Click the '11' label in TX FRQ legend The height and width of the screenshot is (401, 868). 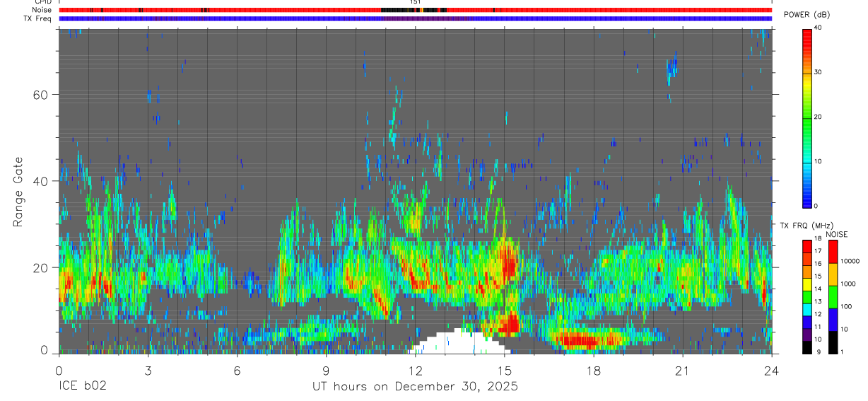[818, 327]
